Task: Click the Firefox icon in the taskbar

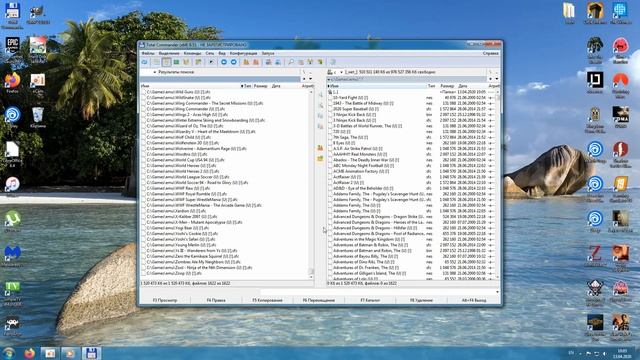Action: tap(29, 353)
